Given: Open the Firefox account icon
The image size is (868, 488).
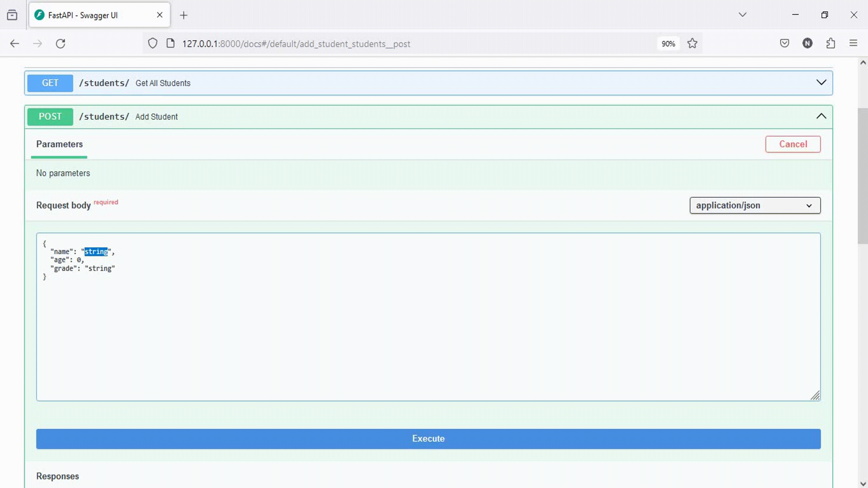Looking at the screenshot, I should point(808,43).
